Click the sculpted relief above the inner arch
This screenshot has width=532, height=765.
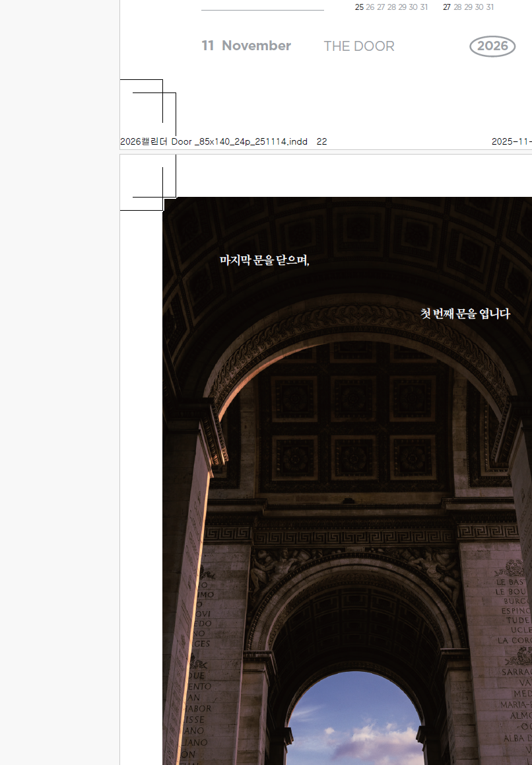click(354, 571)
